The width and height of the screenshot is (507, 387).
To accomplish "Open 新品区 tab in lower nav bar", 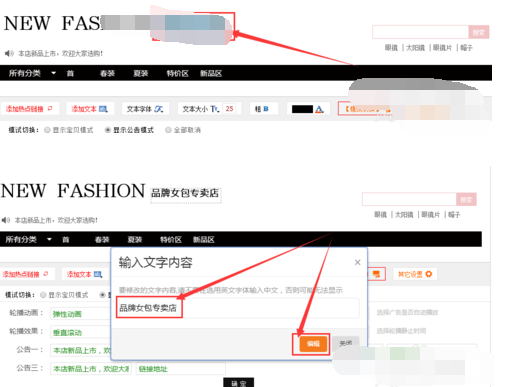I will tap(204, 239).
